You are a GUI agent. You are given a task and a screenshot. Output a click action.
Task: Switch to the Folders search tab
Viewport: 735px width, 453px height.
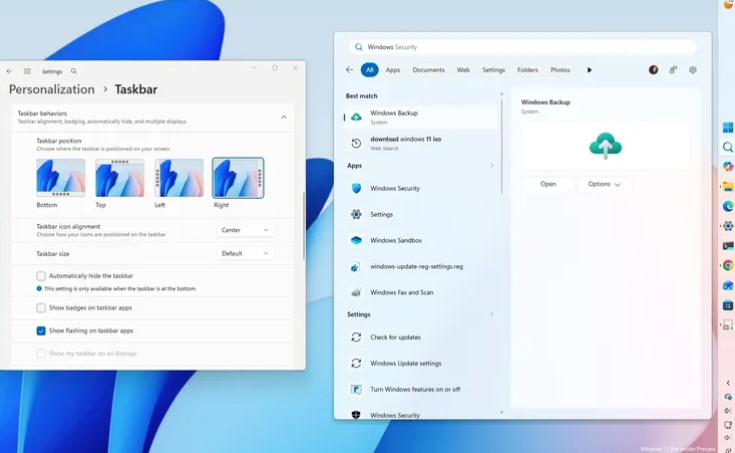527,70
